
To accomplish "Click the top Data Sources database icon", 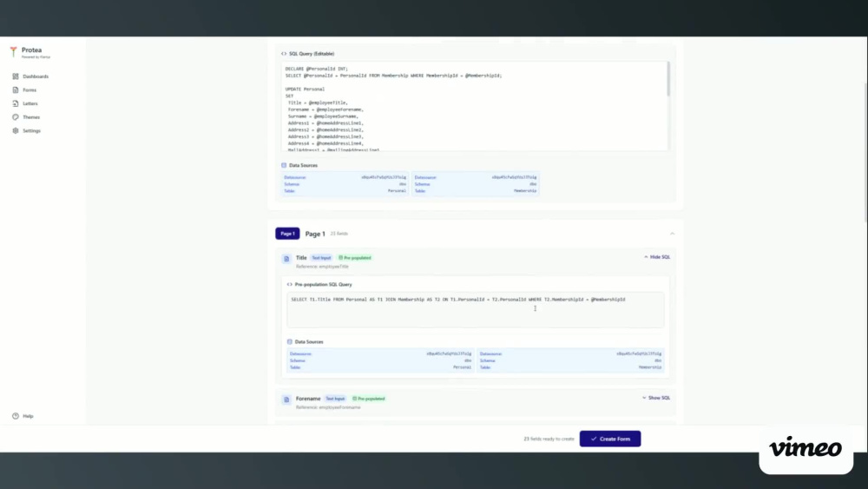I will [x=284, y=165].
